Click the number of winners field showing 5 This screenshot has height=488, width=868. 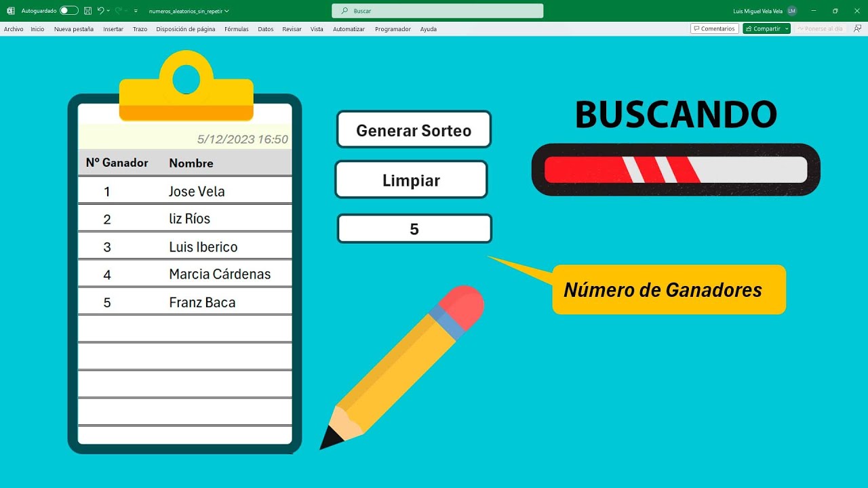pos(414,229)
